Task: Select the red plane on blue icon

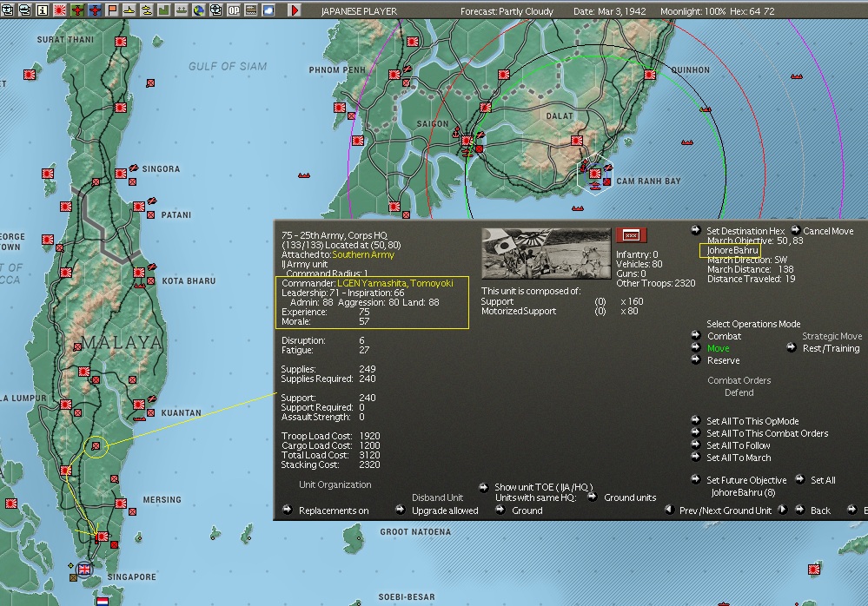Action: (95, 10)
